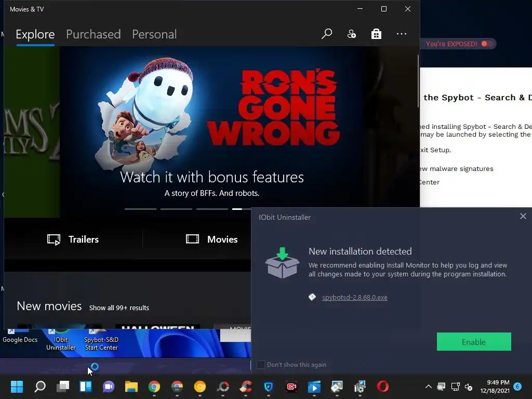The width and height of the screenshot is (532, 399).
Task: Select the second carousel indicator bar
Action: click(x=177, y=209)
